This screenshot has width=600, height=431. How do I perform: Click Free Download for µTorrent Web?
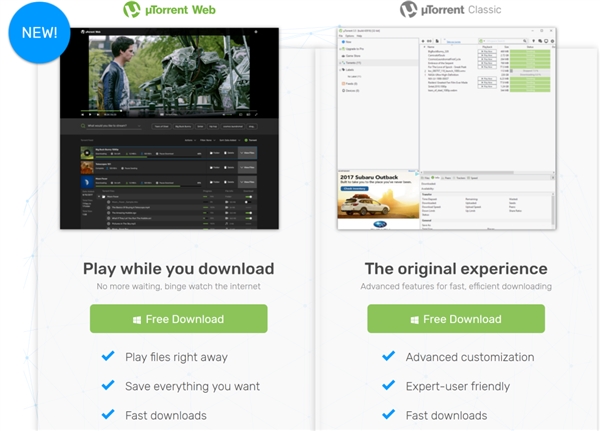179,318
